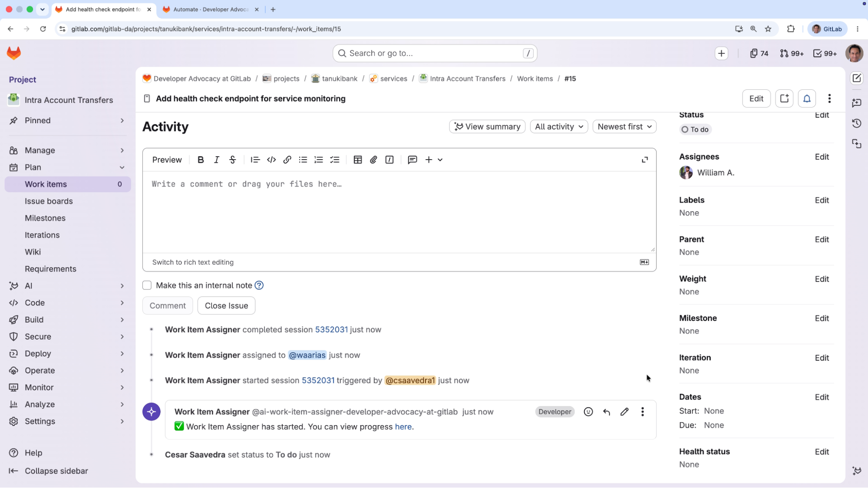Viewport: 868px width, 488px height.
Task: Click the View summary button
Action: pyautogui.click(x=487, y=127)
